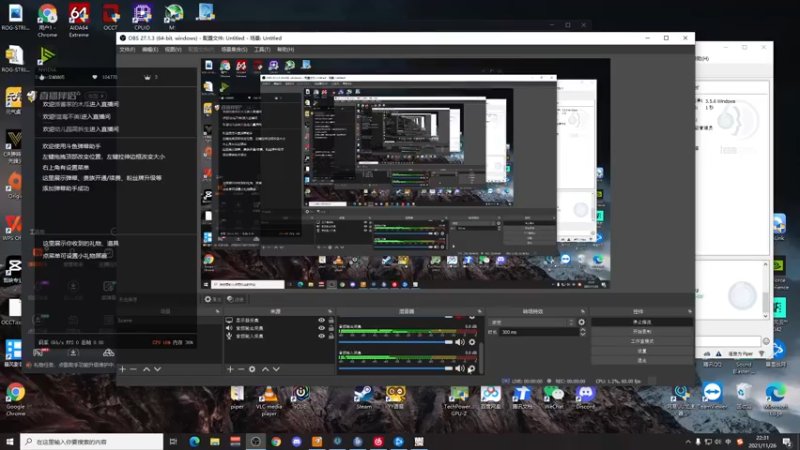Mute the upper mixer channel speaker
This screenshot has height=450, width=800.
460,342
